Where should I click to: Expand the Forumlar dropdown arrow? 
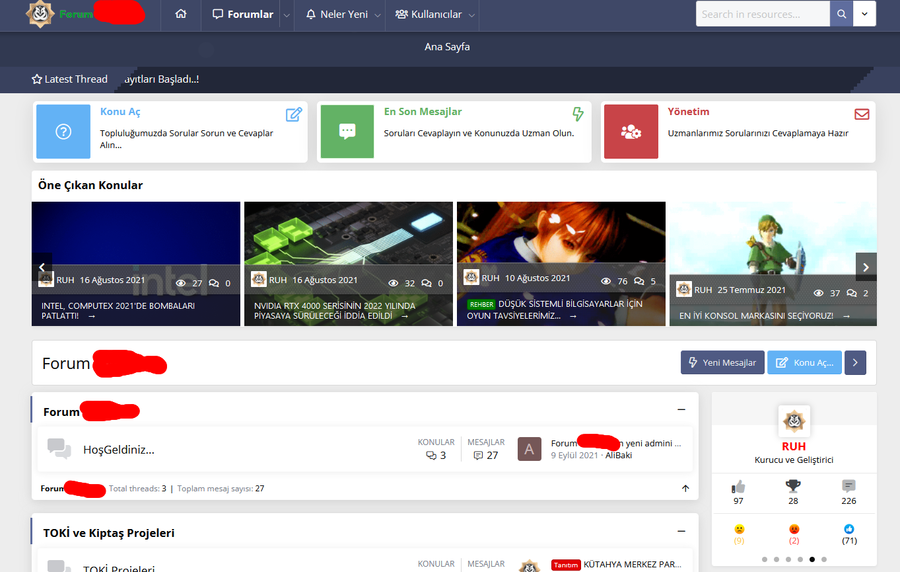click(x=286, y=15)
